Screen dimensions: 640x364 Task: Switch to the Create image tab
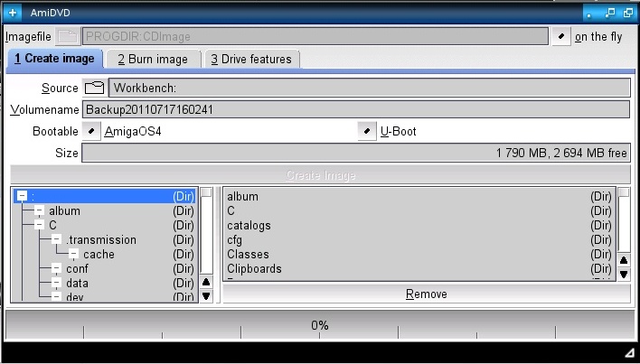(55, 59)
